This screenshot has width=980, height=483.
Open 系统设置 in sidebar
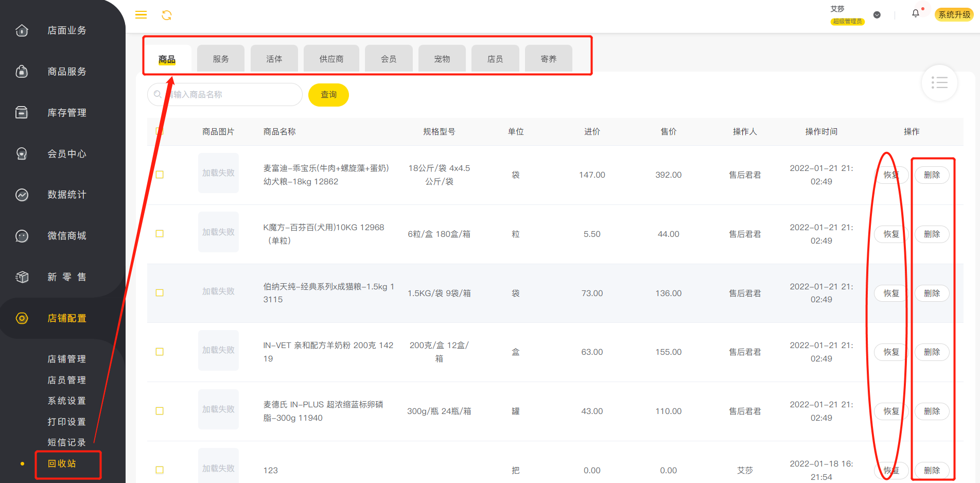[67, 401]
